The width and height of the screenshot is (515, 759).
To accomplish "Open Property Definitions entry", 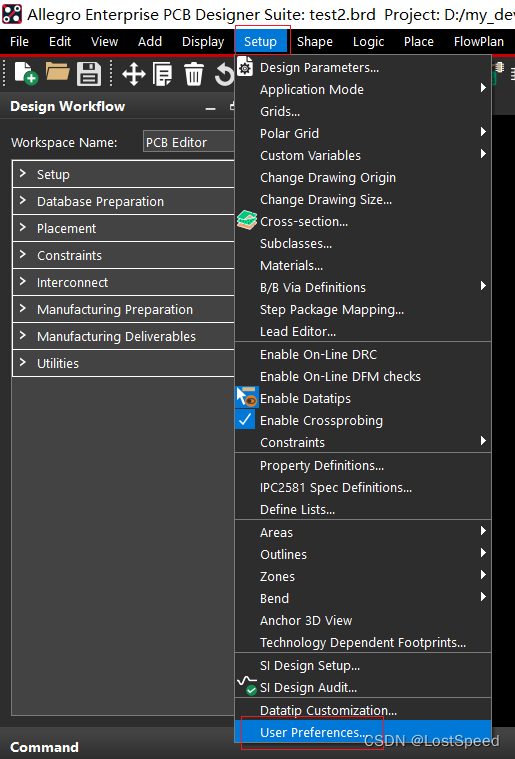I will (363, 466).
